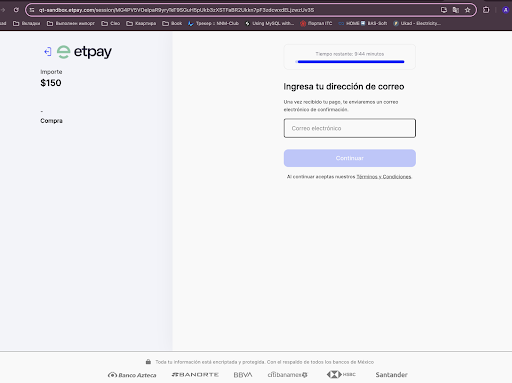Click the install app icon in address bar
This screenshot has height=383, width=512.
tap(444, 10)
